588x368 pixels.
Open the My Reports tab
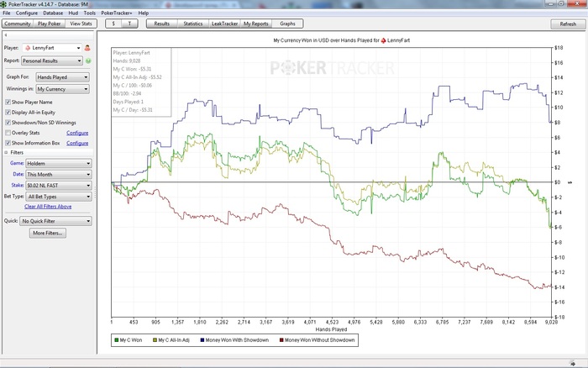pyautogui.click(x=255, y=24)
